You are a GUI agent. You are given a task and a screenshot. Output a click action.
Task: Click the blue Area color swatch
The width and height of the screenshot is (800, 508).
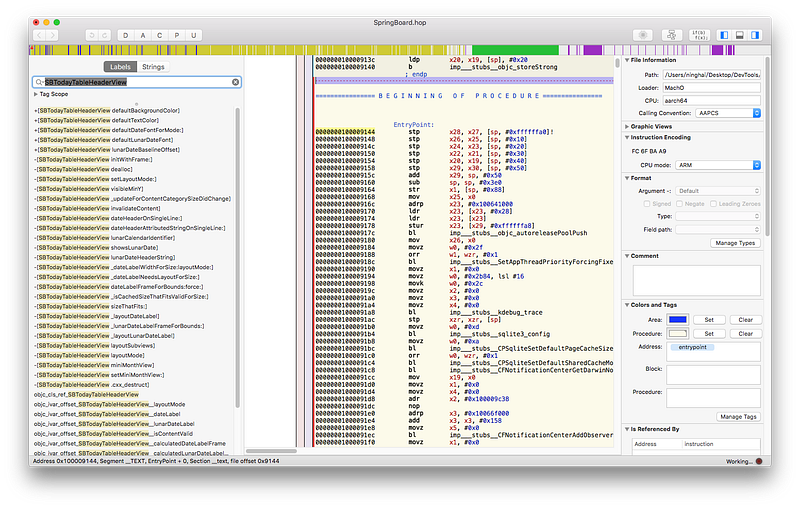[x=678, y=320]
